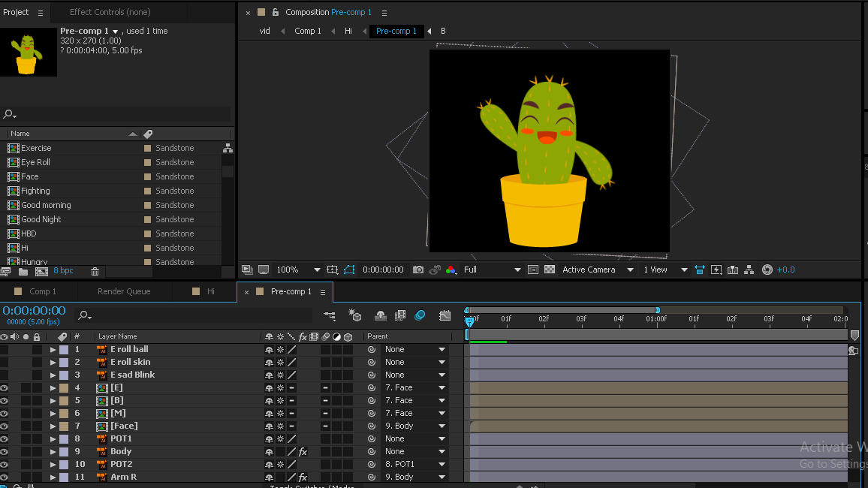Switch to the Render Queue tab

click(x=124, y=291)
